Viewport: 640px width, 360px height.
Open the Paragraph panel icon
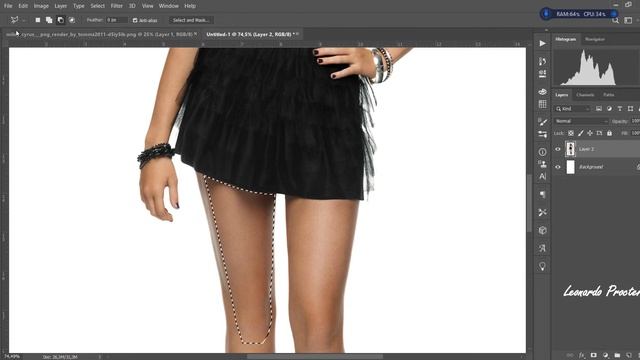click(x=542, y=195)
